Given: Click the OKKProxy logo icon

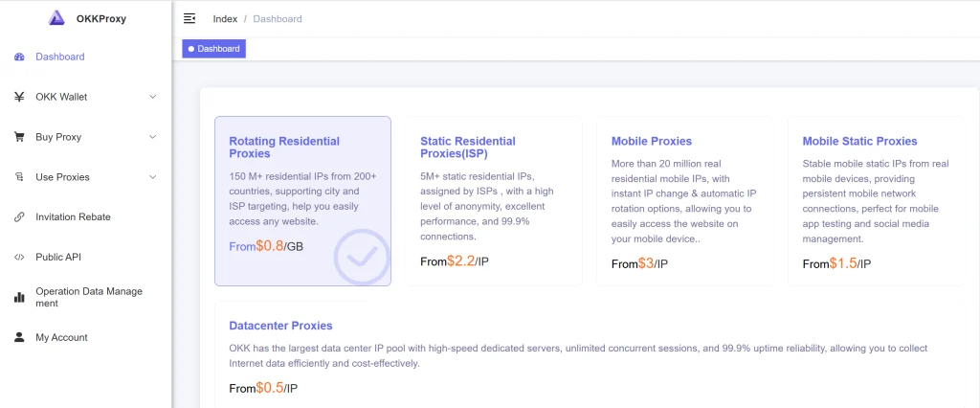Looking at the screenshot, I should [x=56, y=17].
